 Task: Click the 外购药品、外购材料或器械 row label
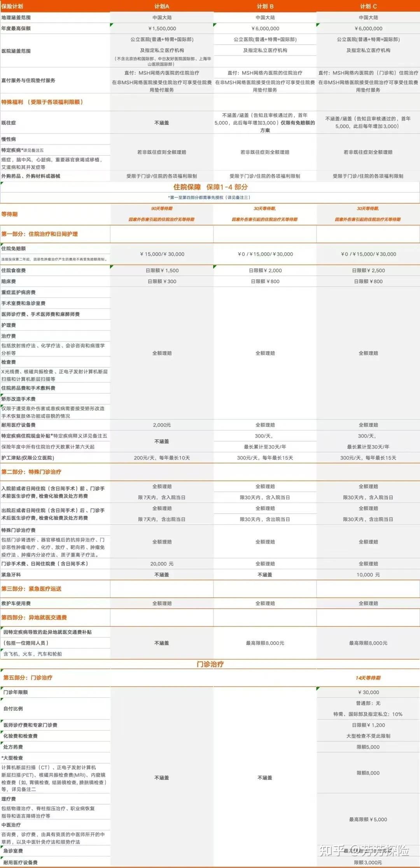31,176
